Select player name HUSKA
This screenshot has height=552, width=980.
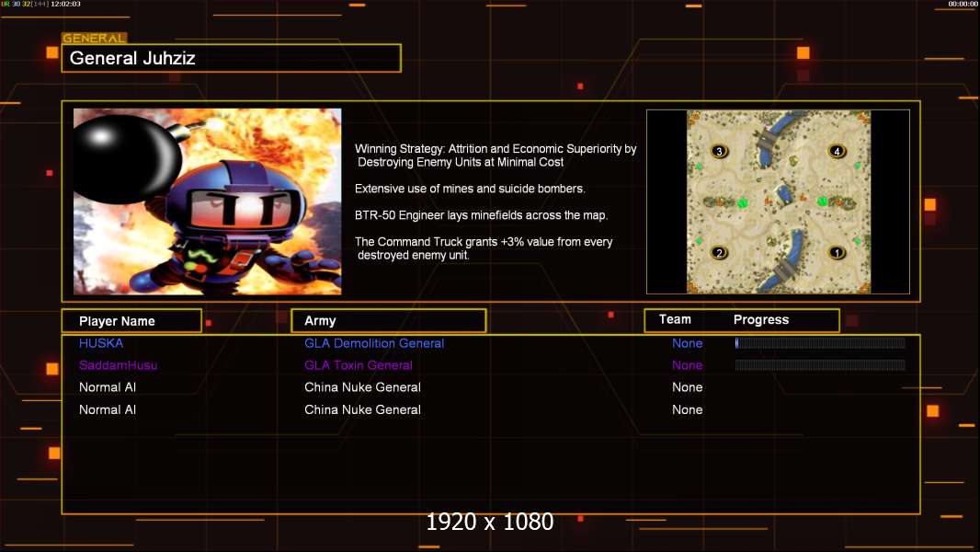(x=101, y=343)
